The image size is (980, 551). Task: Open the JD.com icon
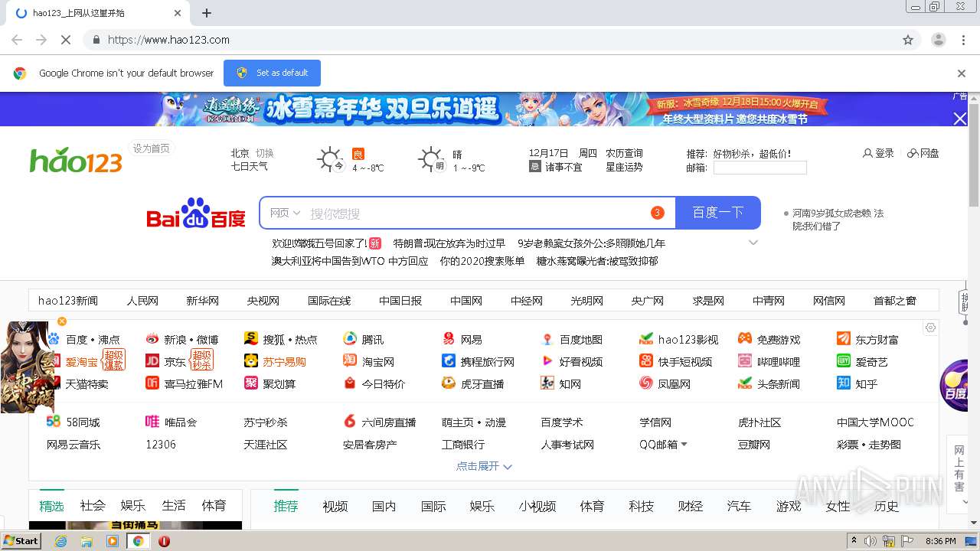[152, 361]
